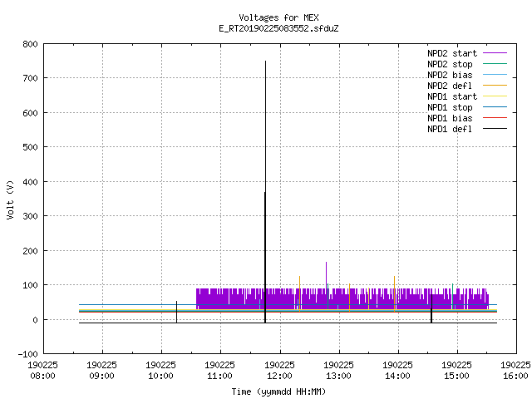This screenshot has width=532, height=399.
Task: Click the 800 y-axis tick label
Action: pos(30,44)
